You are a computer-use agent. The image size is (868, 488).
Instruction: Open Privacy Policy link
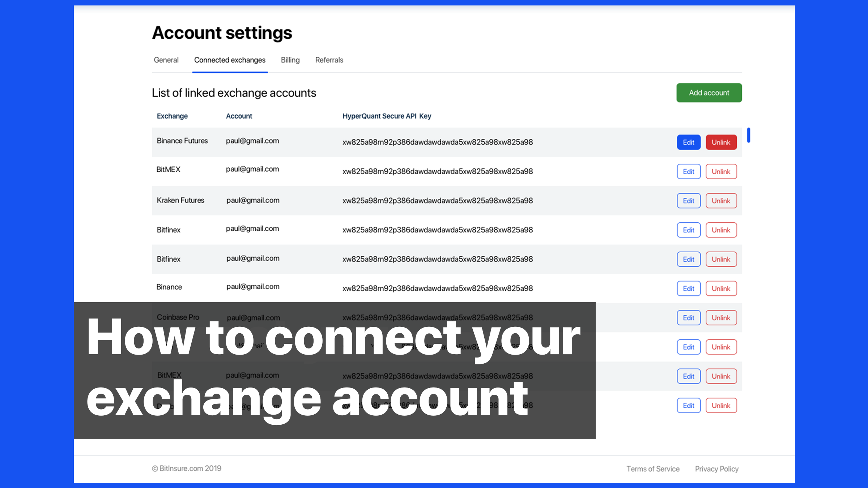716,469
